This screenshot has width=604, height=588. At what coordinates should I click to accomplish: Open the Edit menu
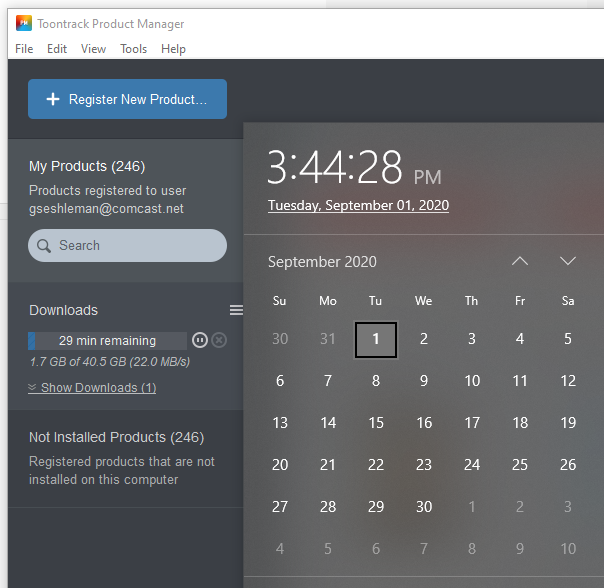[57, 49]
